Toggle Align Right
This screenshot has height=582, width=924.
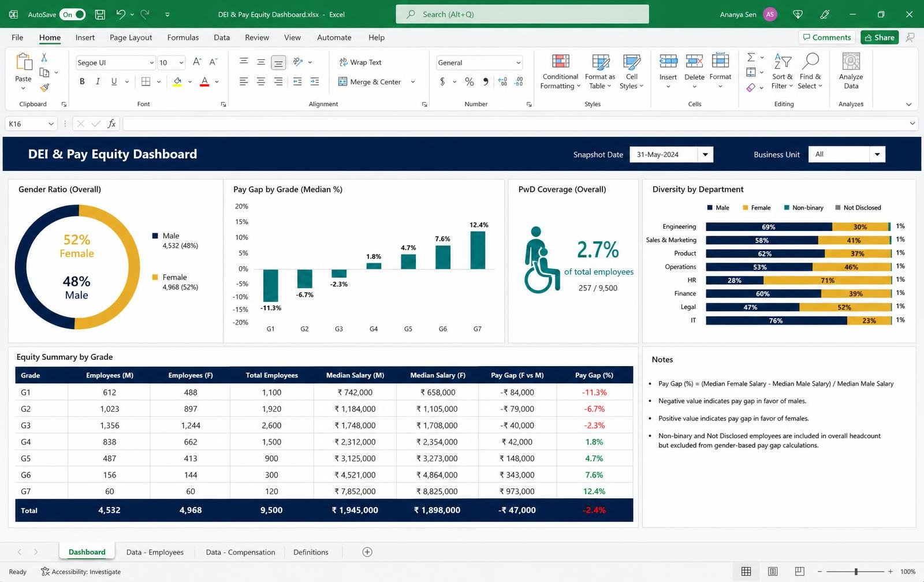[x=278, y=81]
